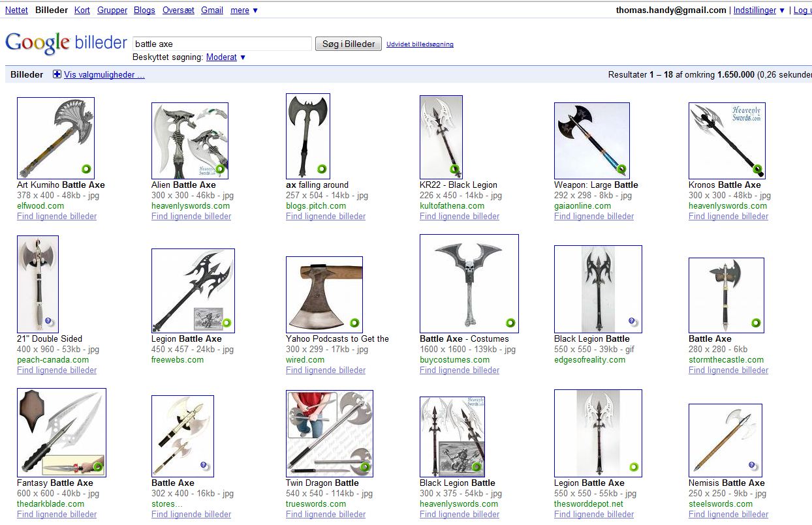
Task: Click green rating icon on Yahoo Podcasts thumbnail
Action: click(x=354, y=323)
